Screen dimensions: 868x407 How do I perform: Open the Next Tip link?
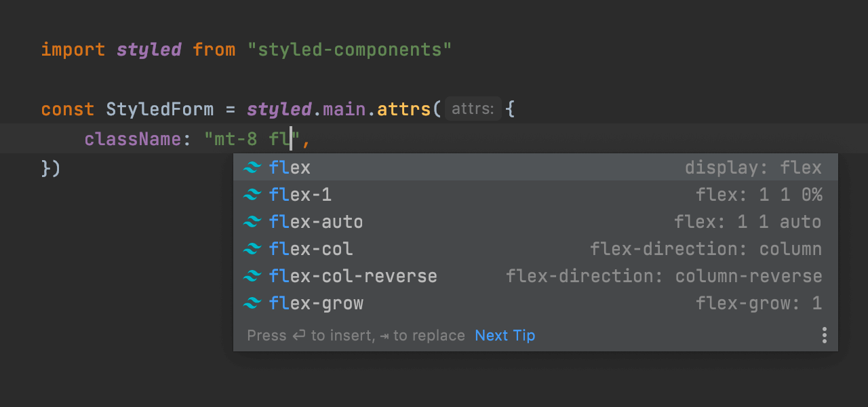505,335
